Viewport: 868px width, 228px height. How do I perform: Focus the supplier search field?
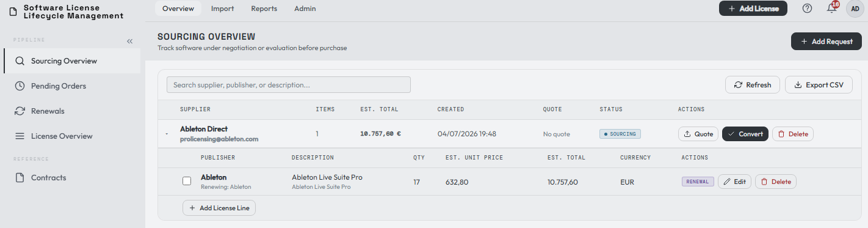point(289,85)
